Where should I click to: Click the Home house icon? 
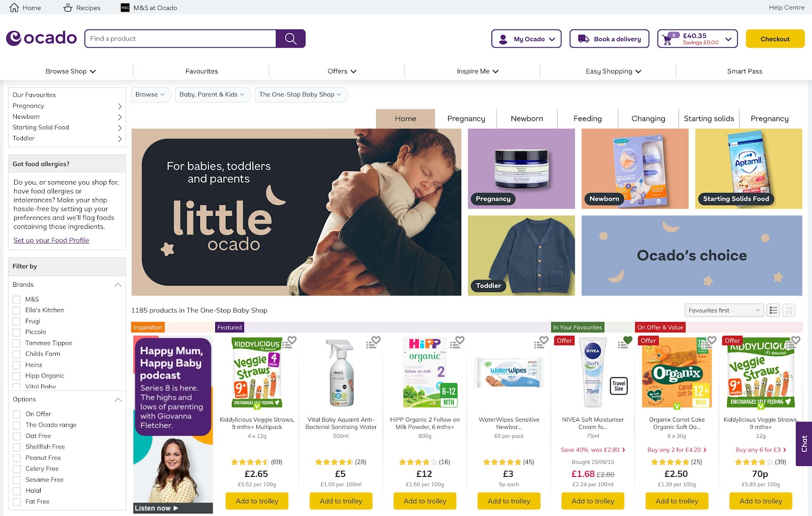(14, 8)
